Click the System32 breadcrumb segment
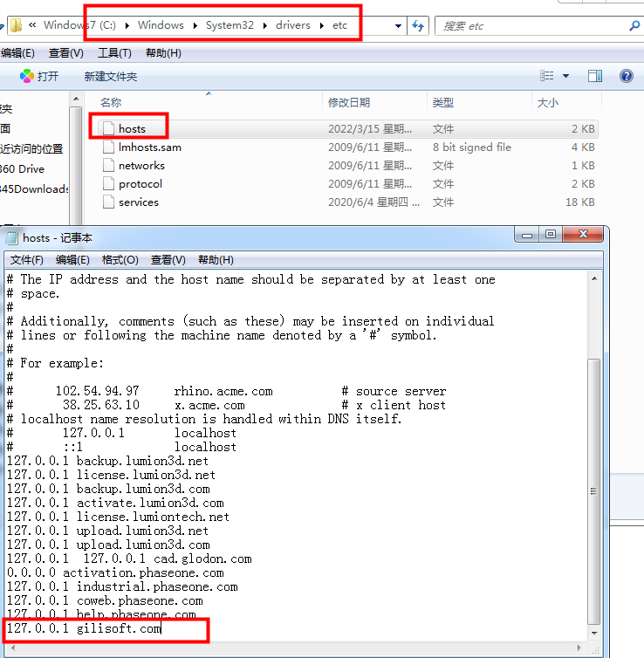 coord(230,25)
